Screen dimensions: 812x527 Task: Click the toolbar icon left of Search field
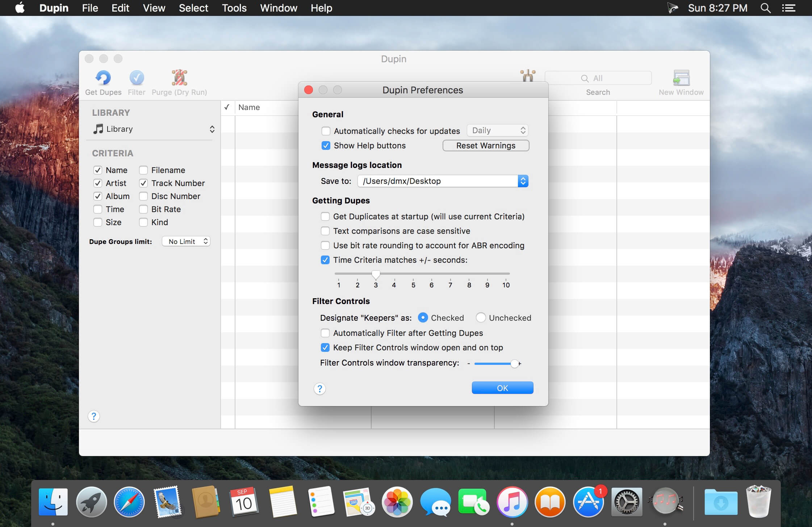click(x=528, y=76)
